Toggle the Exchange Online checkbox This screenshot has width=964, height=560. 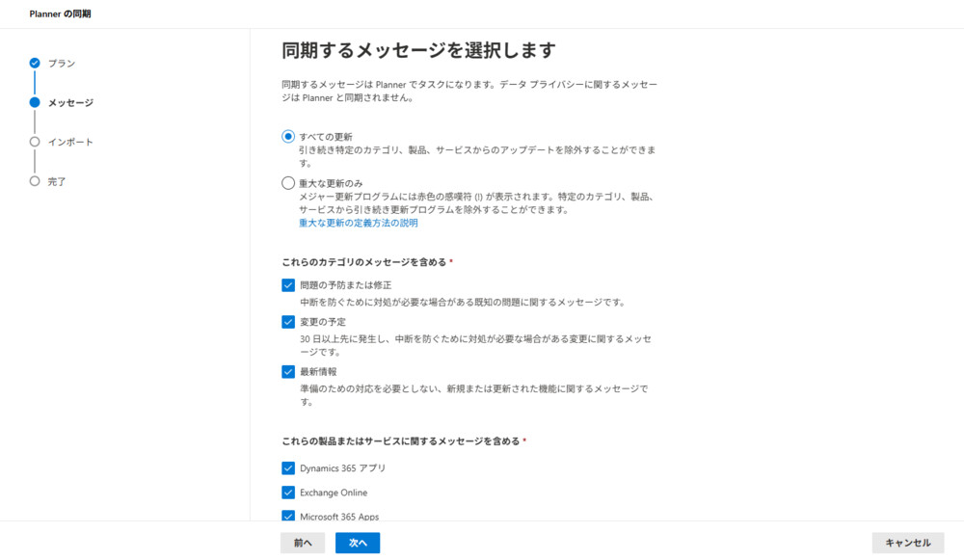pyautogui.click(x=288, y=493)
